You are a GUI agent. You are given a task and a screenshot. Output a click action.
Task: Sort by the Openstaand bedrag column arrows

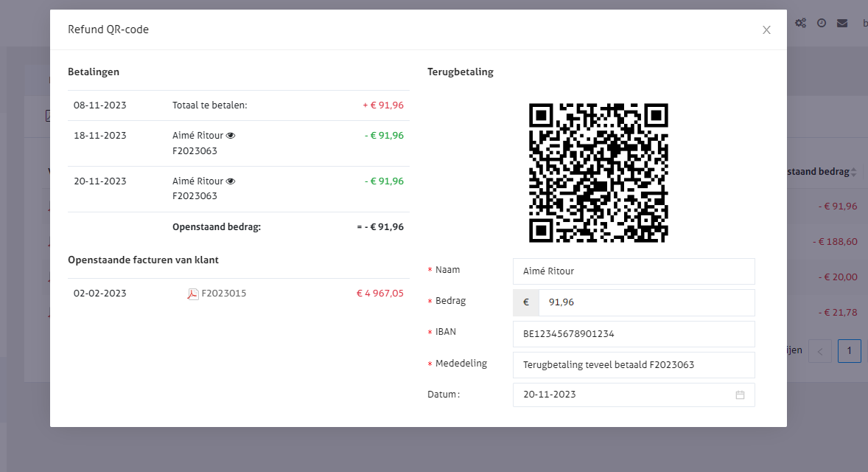[x=854, y=172]
